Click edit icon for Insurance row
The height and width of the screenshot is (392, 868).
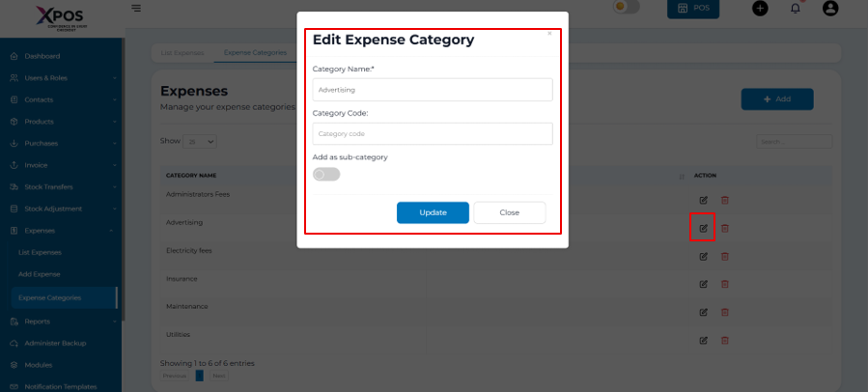coord(703,284)
